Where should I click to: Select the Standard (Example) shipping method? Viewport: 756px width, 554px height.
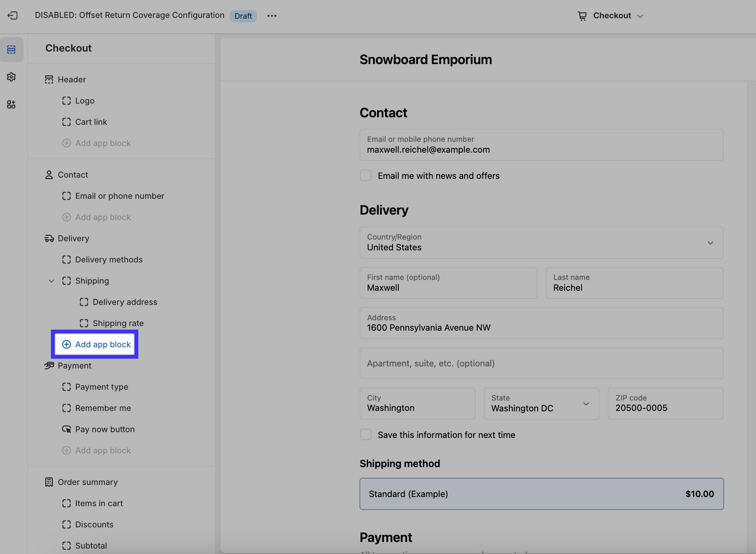click(x=541, y=494)
